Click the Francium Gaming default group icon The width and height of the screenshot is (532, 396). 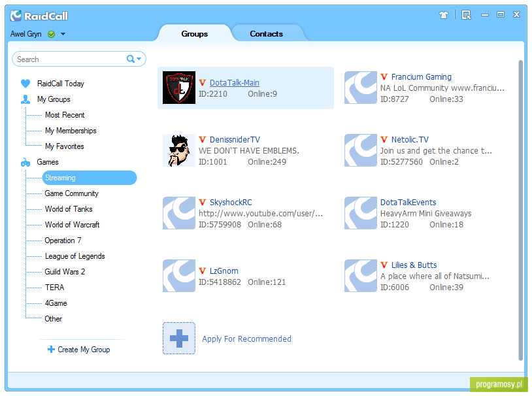361,88
